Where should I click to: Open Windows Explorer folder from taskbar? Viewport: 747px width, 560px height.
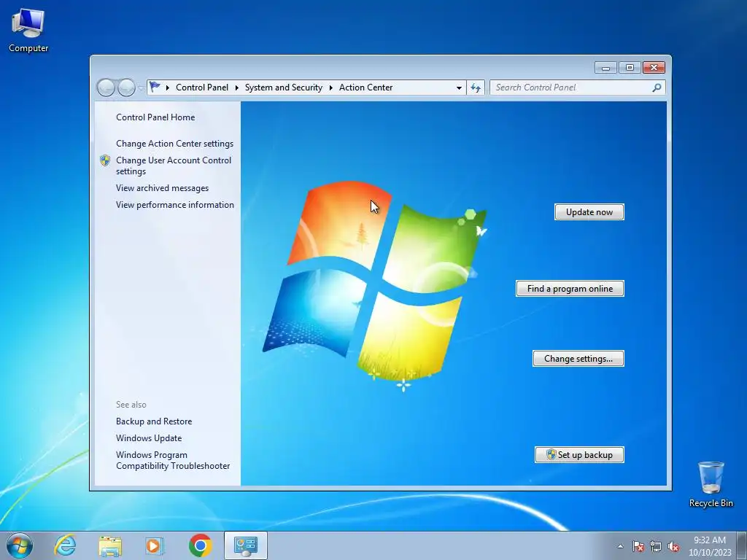(x=110, y=545)
